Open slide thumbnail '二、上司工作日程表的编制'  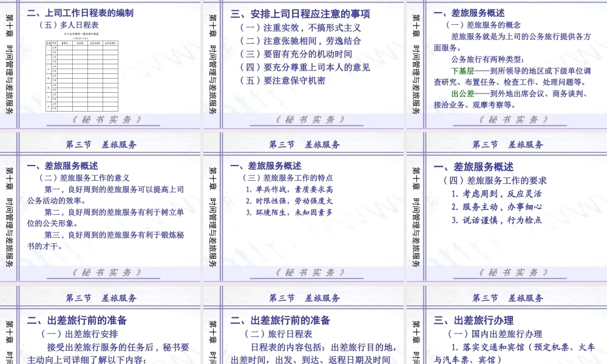(x=100, y=64)
